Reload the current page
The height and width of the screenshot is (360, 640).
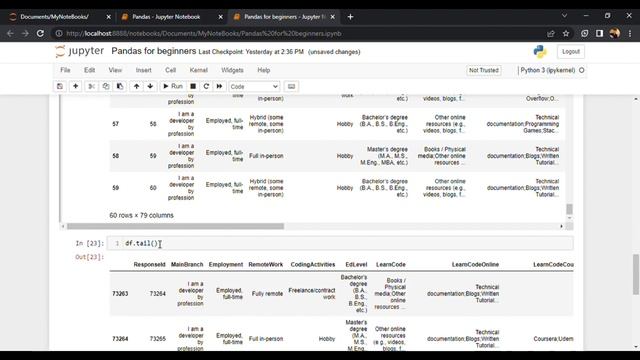pyautogui.click(x=40, y=33)
